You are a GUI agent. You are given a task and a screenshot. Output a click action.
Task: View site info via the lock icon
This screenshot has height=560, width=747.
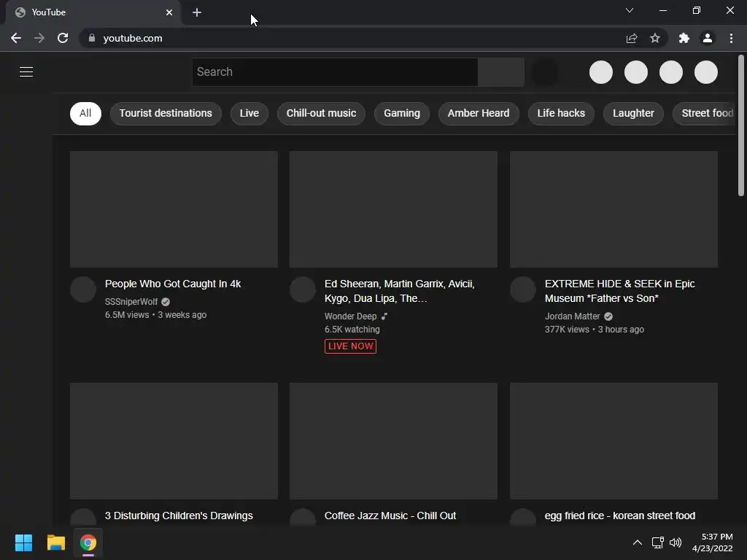(92, 38)
